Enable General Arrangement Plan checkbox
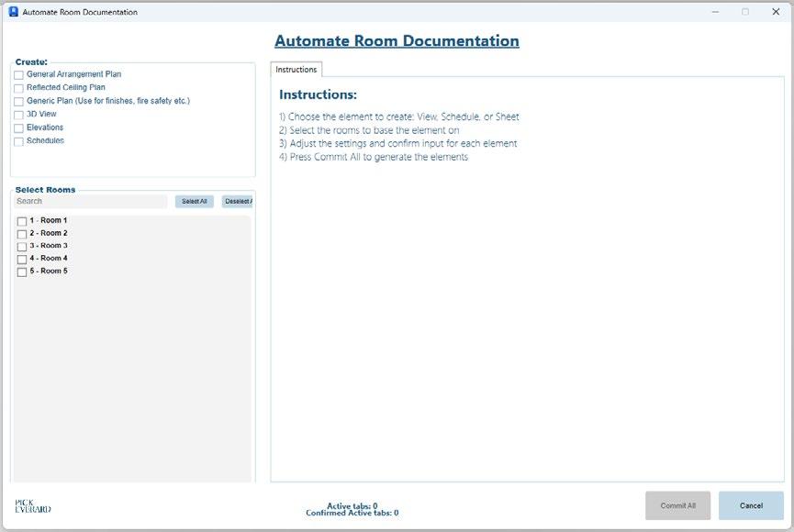794x532 pixels. coord(18,75)
